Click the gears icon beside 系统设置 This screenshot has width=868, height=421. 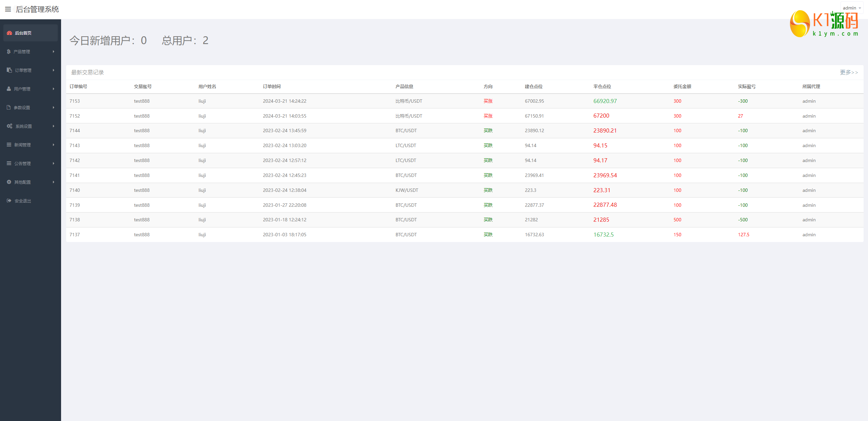click(10, 126)
